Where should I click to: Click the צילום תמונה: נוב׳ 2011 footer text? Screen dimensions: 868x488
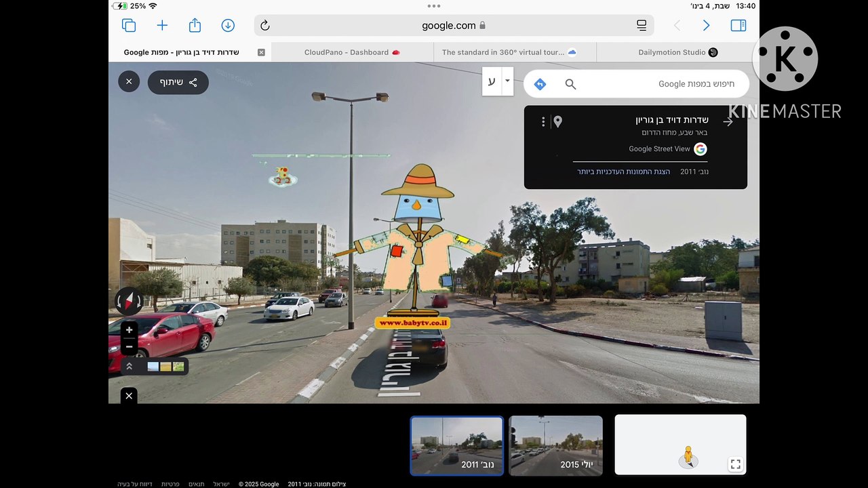tap(317, 484)
